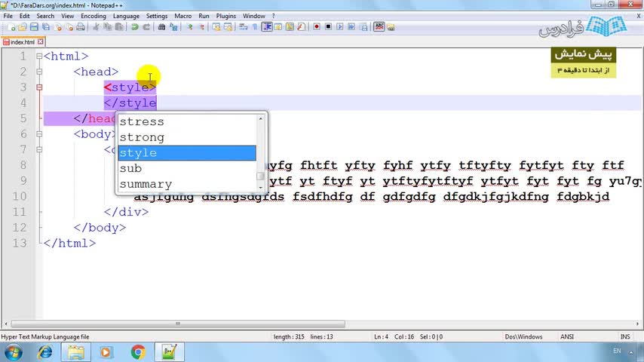Collapse the style fold marker on line 3
The width and height of the screenshot is (644, 362).
tap(39, 87)
